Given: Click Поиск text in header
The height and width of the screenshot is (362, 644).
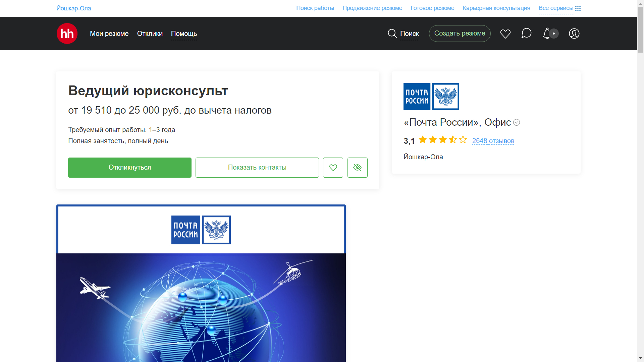Looking at the screenshot, I should point(409,34).
